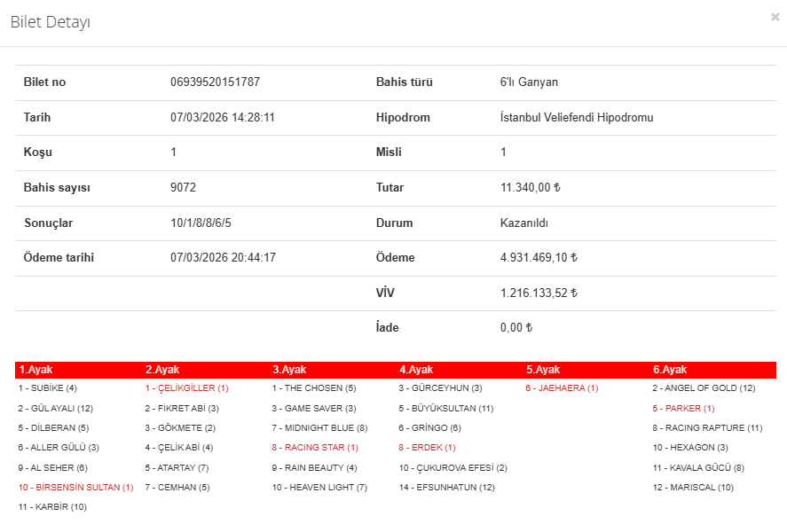The image size is (787, 532).
Task: Select the 3.Ayak column header
Action: 289,370
